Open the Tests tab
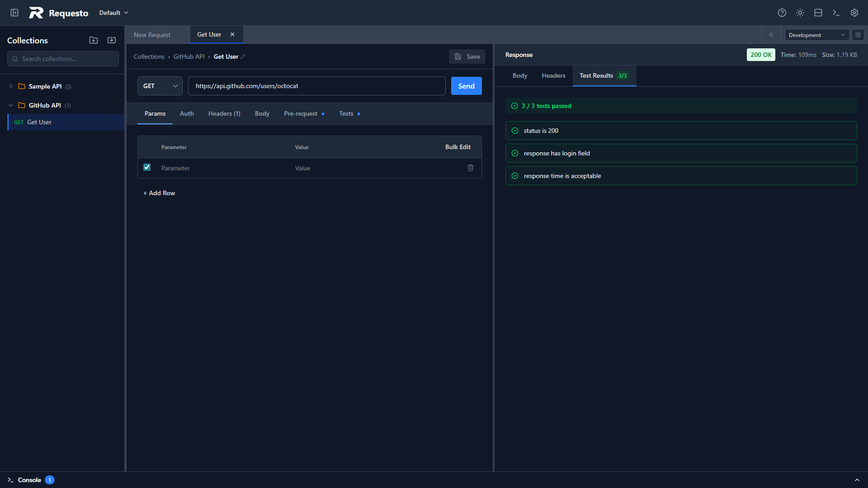868x488 pixels. click(x=349, y=113)
